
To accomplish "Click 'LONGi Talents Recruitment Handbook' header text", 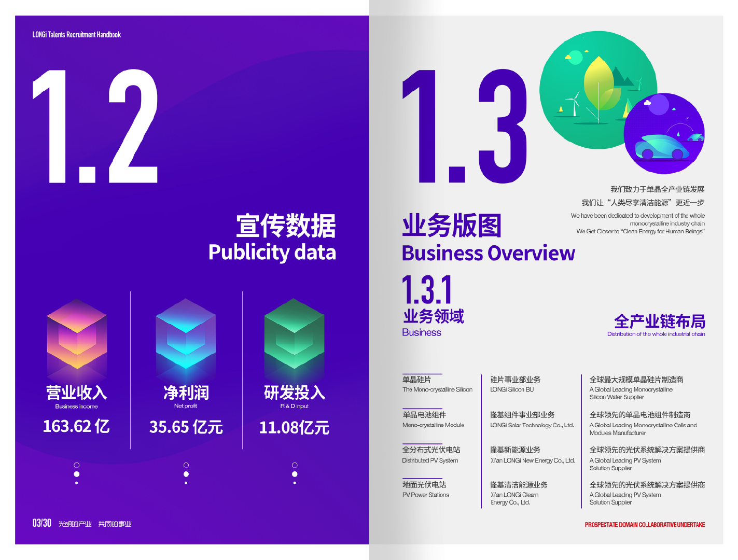I will [x=76, y=35].
